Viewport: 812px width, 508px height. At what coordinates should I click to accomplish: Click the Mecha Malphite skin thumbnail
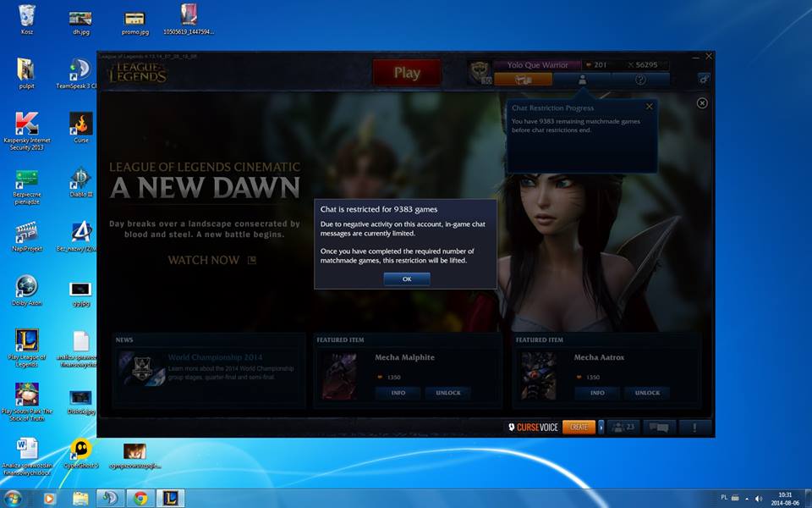(x=339, y=376)
